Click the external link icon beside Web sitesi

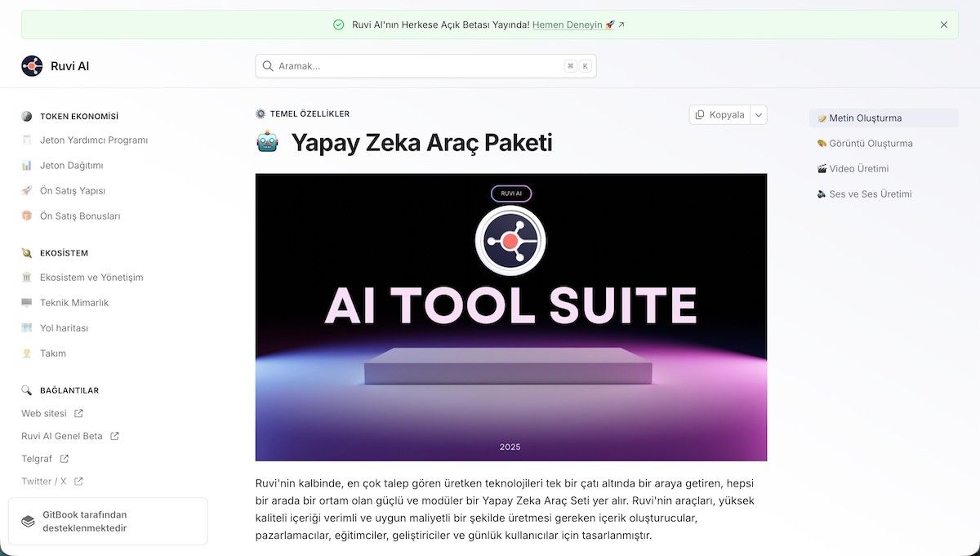pyautogui.click(x=78, y=413)
